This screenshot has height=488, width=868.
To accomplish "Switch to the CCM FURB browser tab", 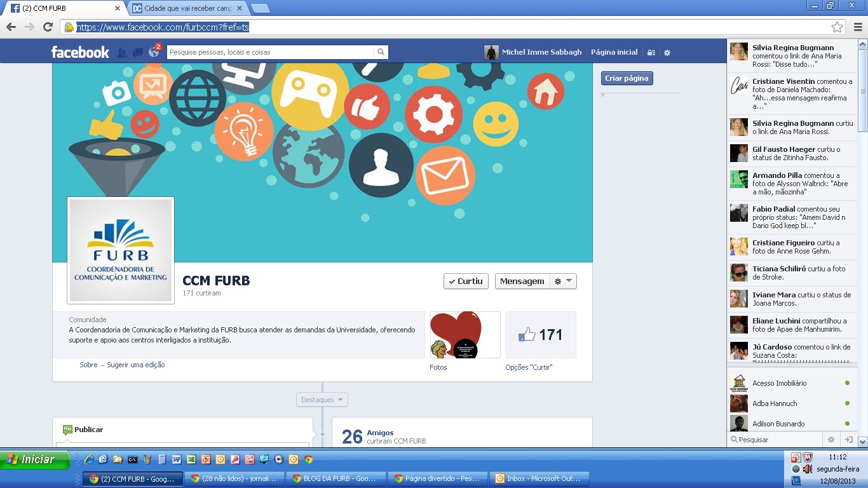I will coord(64,8).
